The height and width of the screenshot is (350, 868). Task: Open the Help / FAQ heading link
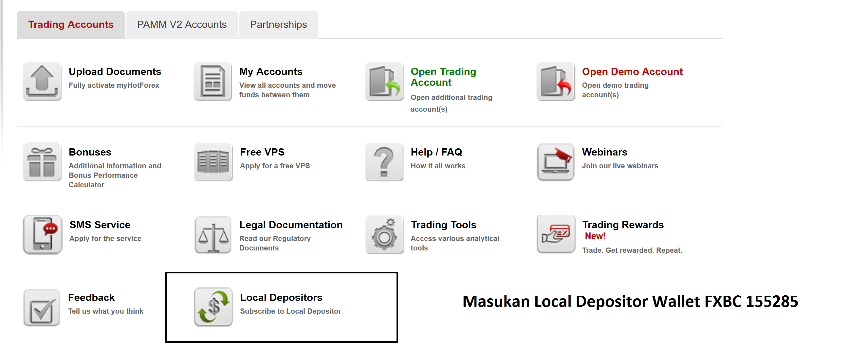click(436, 152)
